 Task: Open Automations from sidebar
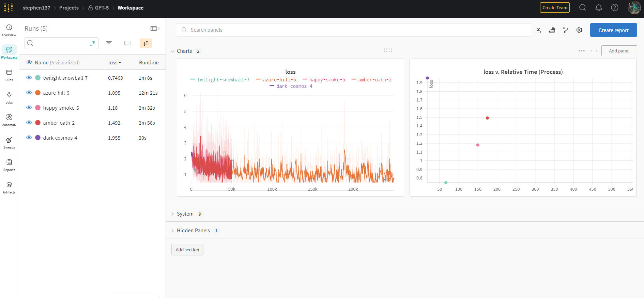9,120
